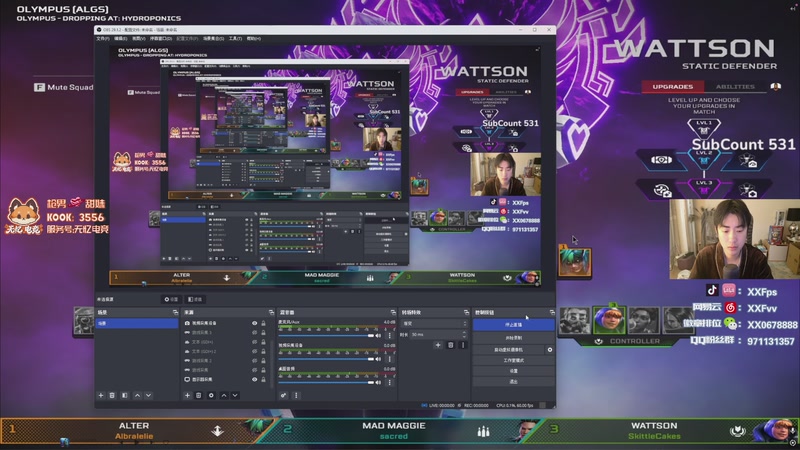
Task: Pop out the 来源 dock panel
Action: pos(271,312)
